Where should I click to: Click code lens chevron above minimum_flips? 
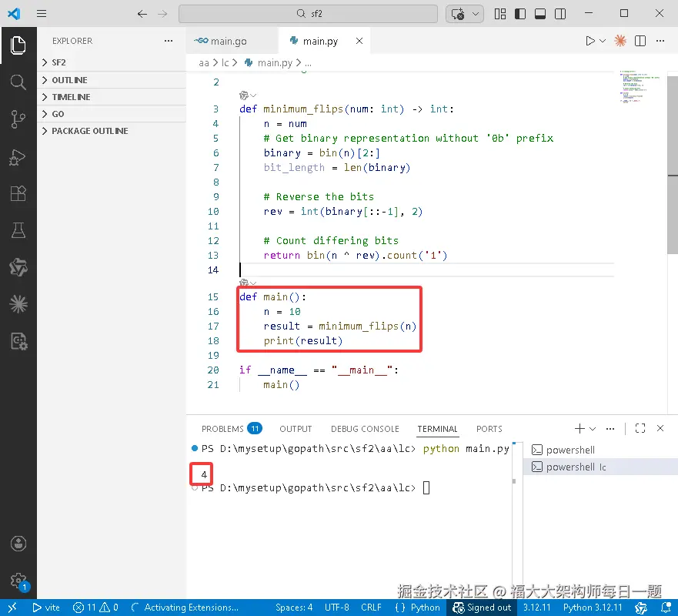pos(253,95)
